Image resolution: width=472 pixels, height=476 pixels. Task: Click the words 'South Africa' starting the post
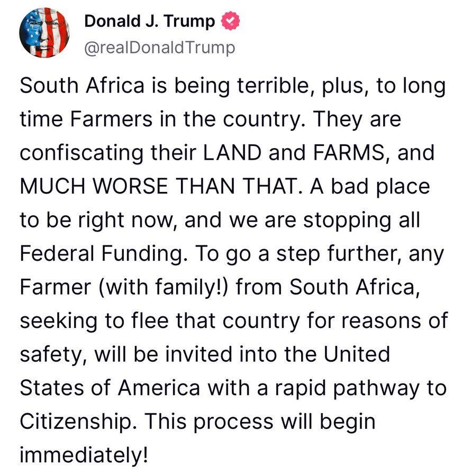pyautogui.click(x=82, y=86)
